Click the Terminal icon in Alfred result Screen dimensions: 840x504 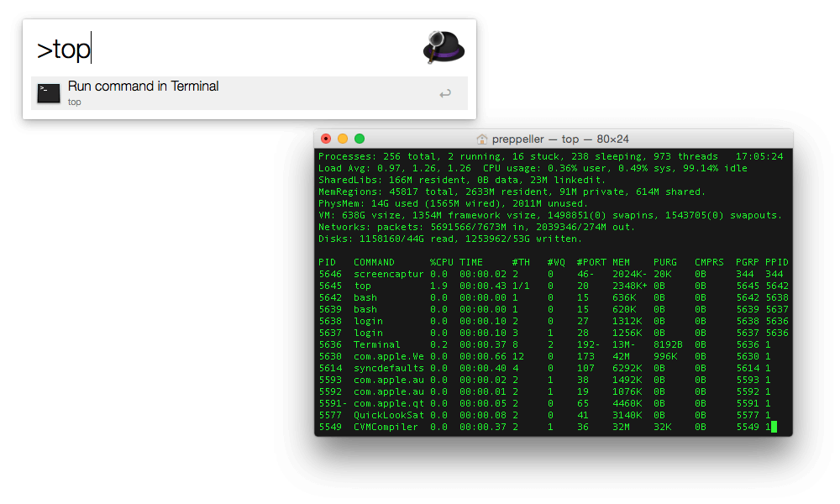click(x=48, y=93)
